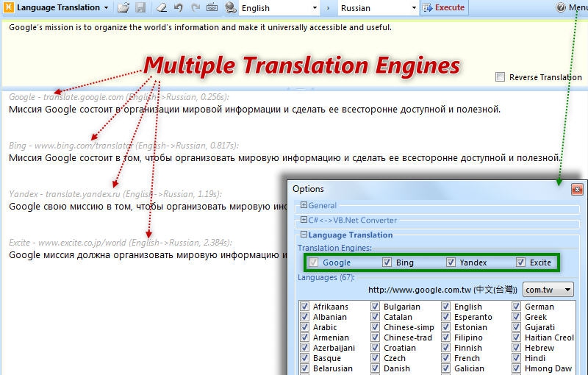Toggle the Google engine checkbox
The height and width of the screenshot is (375, 588).
(x=313, y=262)
